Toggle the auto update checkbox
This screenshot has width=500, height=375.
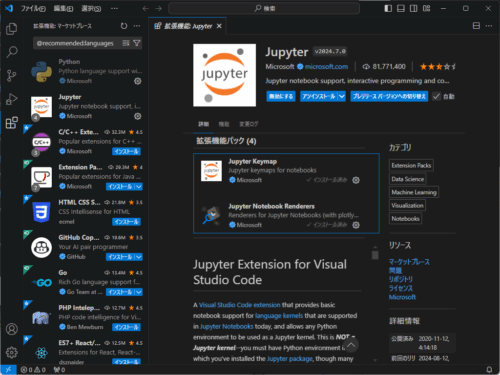(x=436, y=97)
